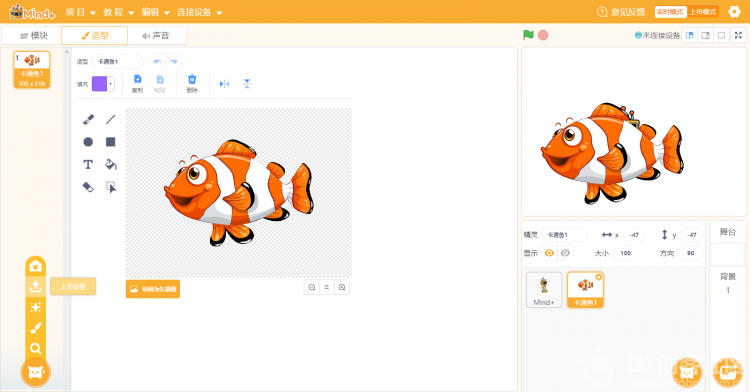750x392 pixels.
Task: Select the stage backdrop thumbnail
Action: pyautogui.click(x=728, y=255)
